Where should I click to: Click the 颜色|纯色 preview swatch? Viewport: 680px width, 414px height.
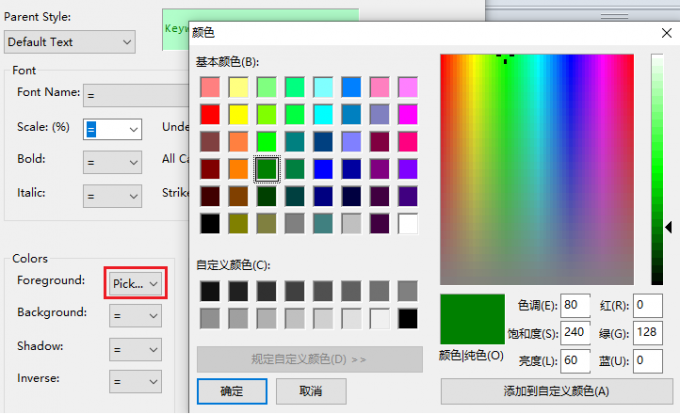[472, 319]
